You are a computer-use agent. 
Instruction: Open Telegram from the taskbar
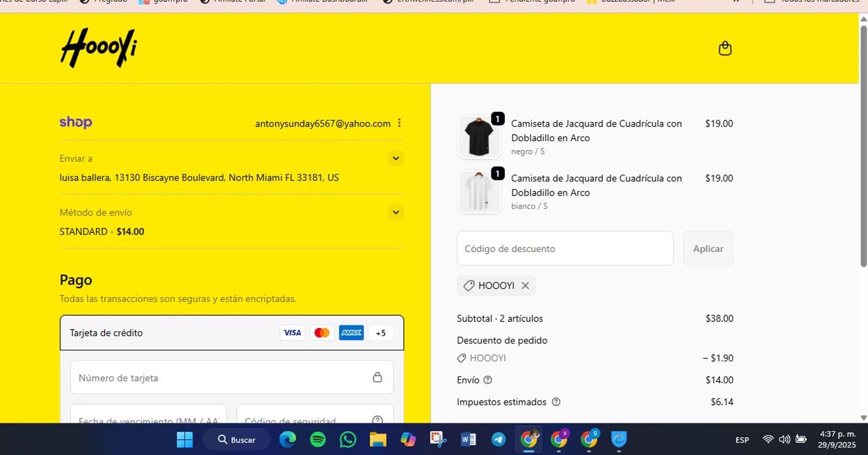tap(498, 440)
